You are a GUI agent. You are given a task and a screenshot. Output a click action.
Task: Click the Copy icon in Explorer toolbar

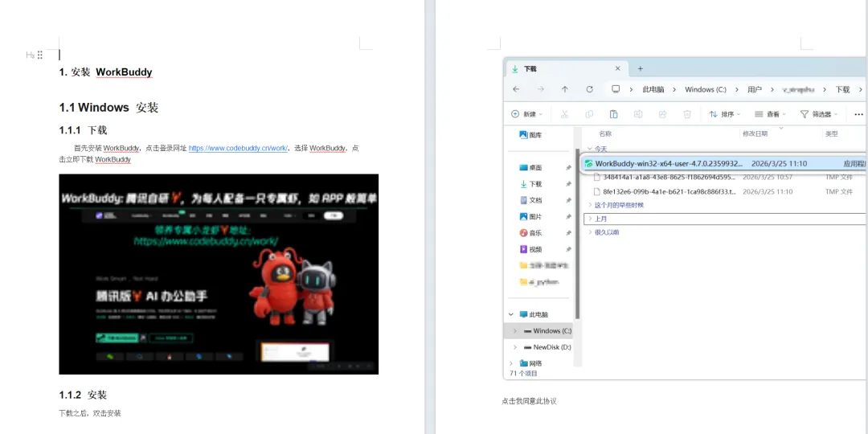pos(589,114)
